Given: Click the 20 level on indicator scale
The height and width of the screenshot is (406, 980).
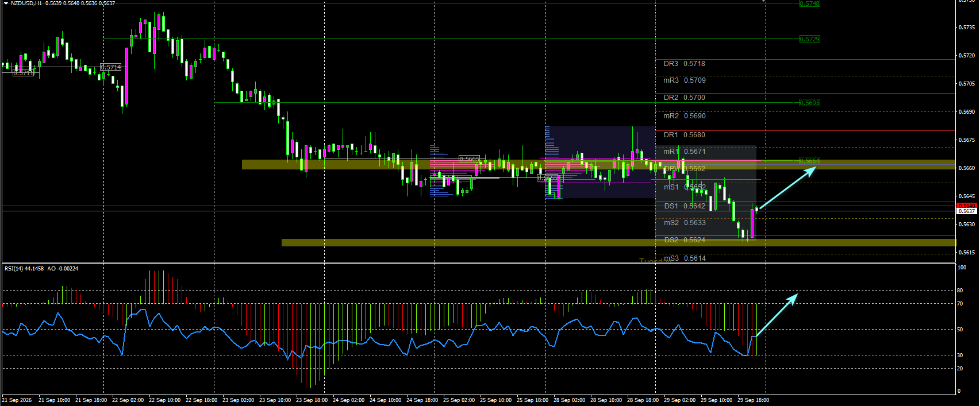Looking at the screenshot, I should pyautogui.click(x=960, y=369).
